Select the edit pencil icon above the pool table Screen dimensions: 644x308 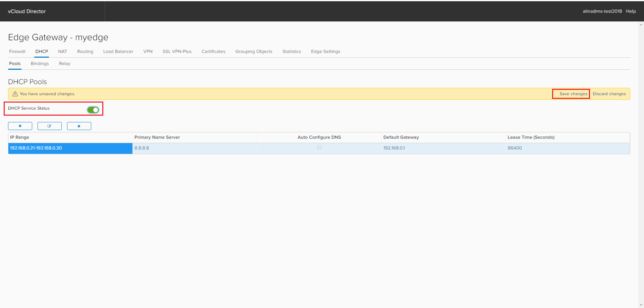(49, 126)
